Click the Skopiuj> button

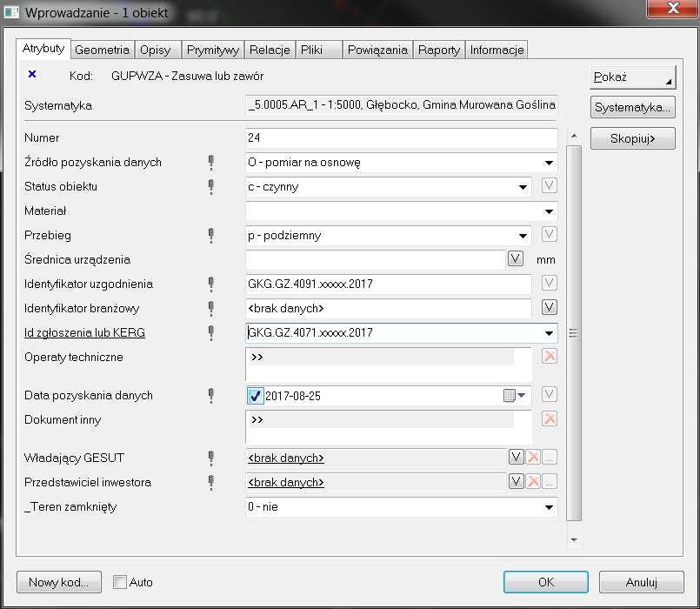(x=632, y=138)
